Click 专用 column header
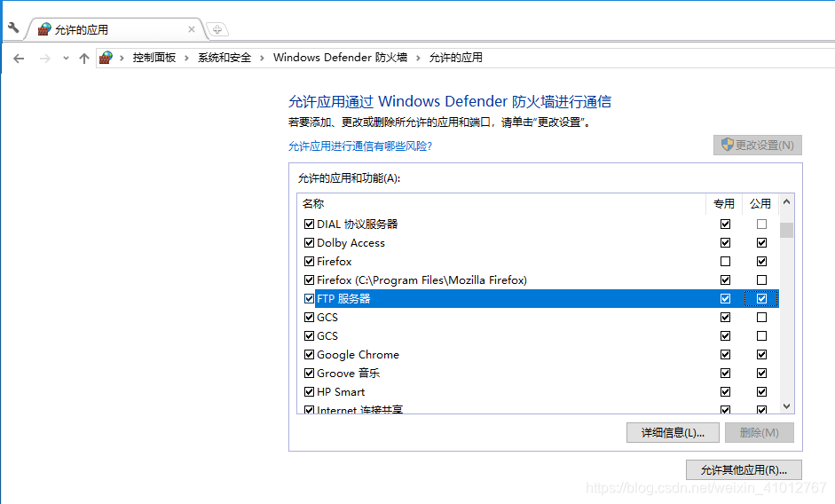The width and height of the screenshot is (835, 504). click(724, 203)
